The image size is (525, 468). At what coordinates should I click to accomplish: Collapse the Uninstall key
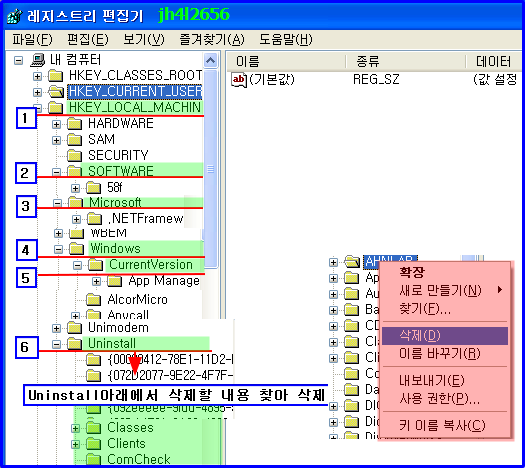tap(56, 344)
